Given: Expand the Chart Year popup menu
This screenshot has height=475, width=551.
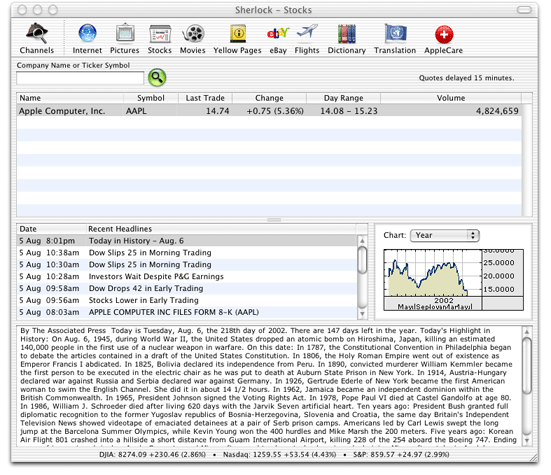Looking at the screenshot, I should pos(445,235).
